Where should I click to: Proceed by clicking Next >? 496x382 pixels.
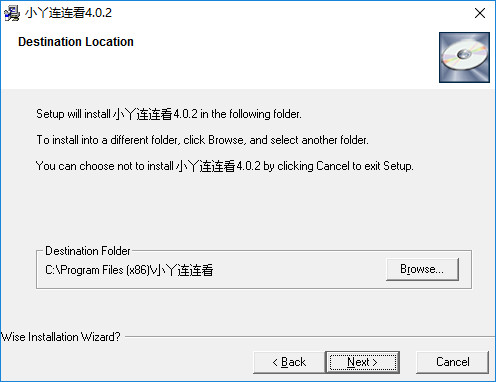tap(362, 362)
